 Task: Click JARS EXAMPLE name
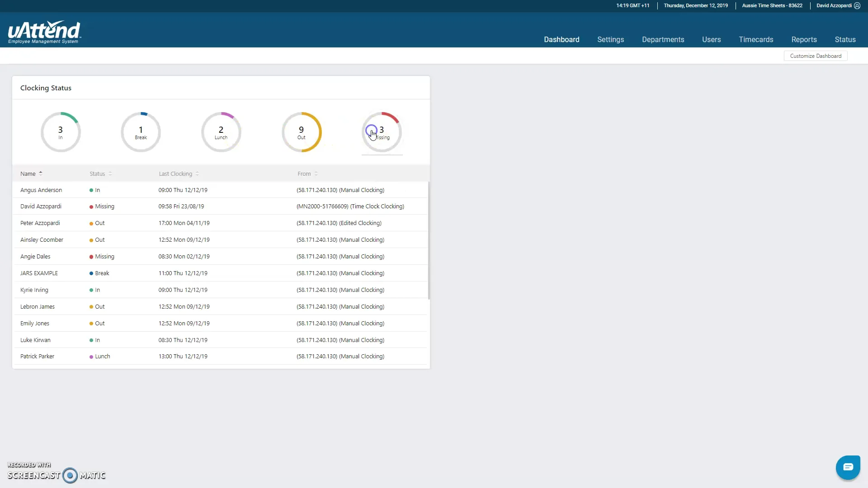[39, 273]
